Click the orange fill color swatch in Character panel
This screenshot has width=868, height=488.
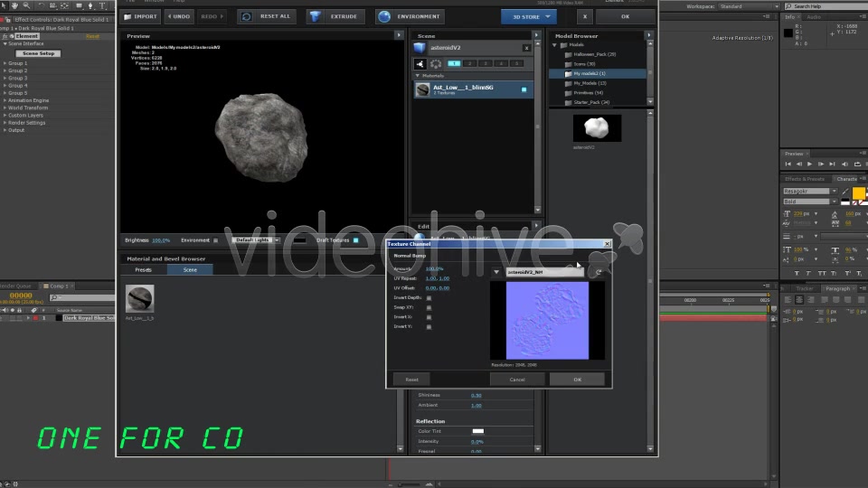(x=858, y=193)
